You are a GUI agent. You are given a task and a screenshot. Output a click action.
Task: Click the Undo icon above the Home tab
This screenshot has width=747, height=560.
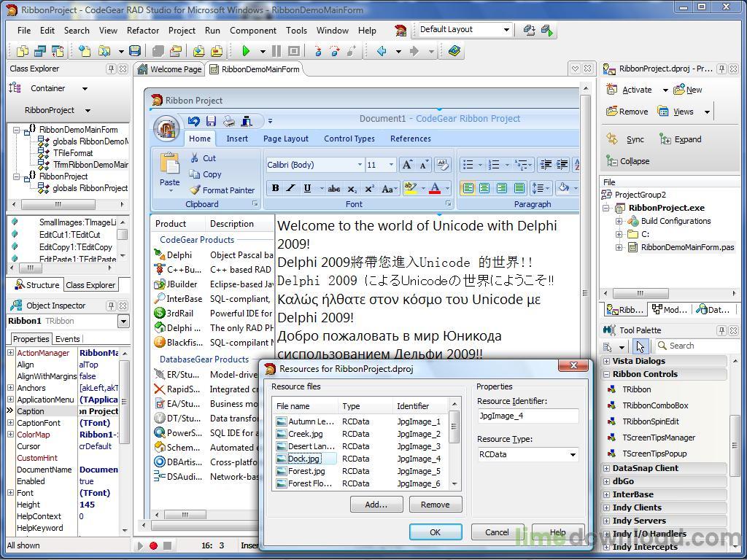pos(193,121)
